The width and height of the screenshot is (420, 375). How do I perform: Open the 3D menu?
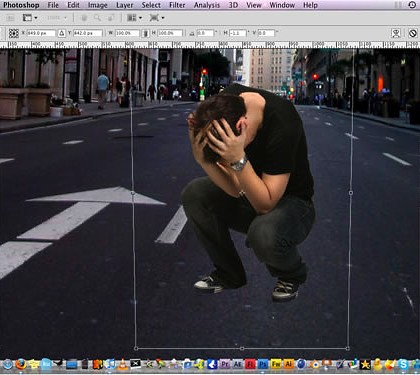(233, 5)
